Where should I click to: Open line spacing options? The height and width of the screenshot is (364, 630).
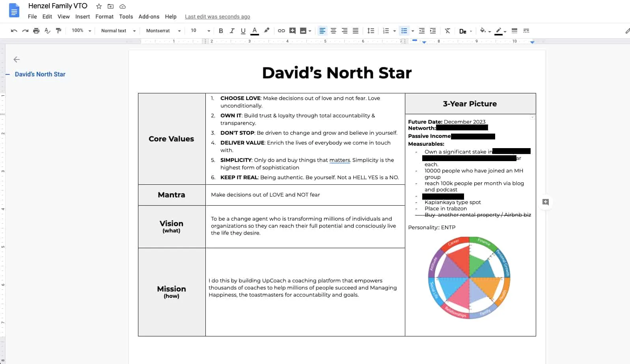click(371, 31)
